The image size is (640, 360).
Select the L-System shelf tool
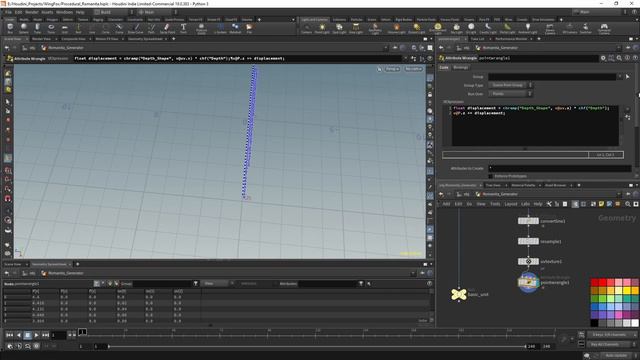220,28
